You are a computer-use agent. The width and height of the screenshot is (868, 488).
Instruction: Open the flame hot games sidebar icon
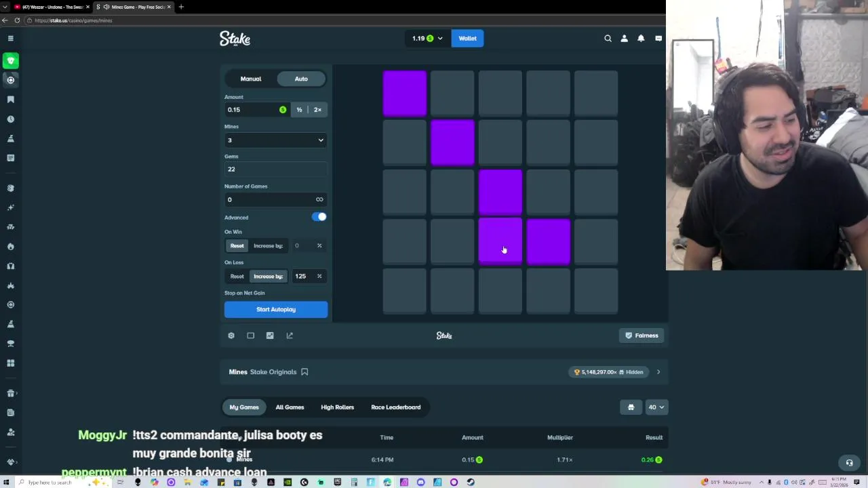pyautogui.click(x=10, y=247)
